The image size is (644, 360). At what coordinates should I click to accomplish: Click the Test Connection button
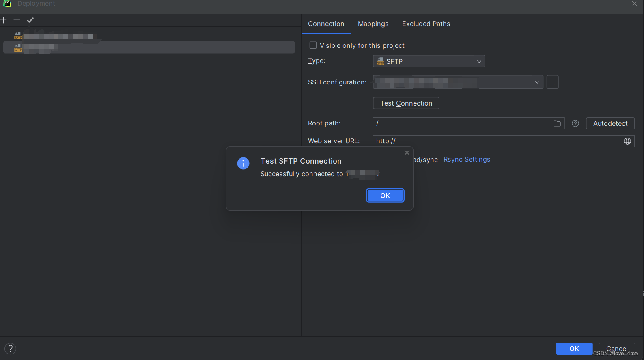pos(406,103)
